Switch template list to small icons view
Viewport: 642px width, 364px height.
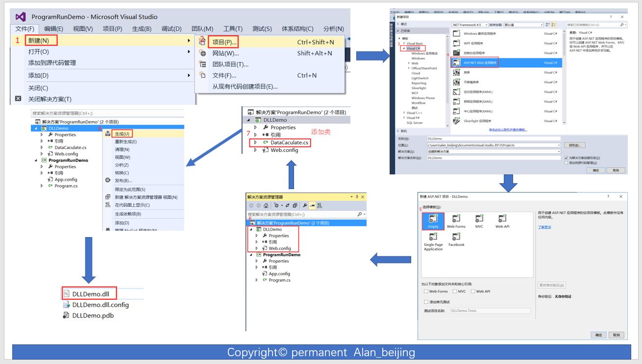click(x=547, y=24)
